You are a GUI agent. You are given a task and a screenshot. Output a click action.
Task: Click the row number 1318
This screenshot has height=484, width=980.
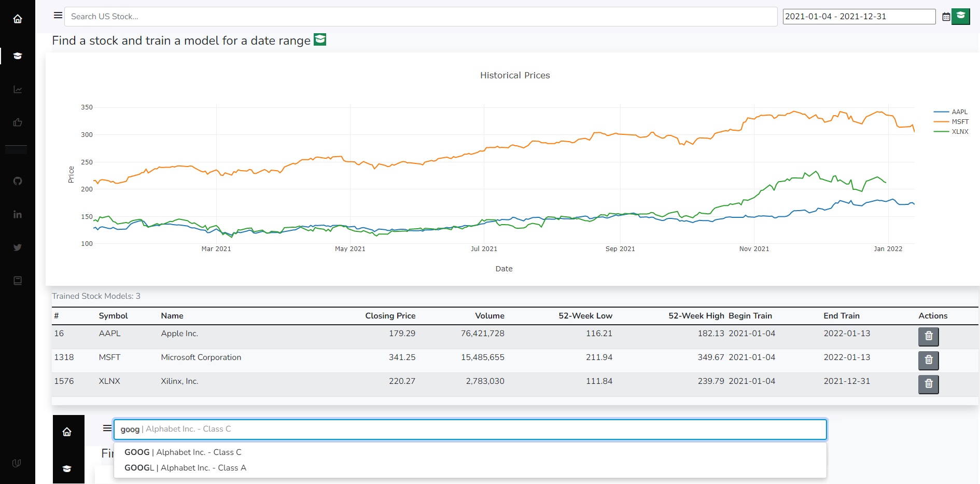click(64, 357)
